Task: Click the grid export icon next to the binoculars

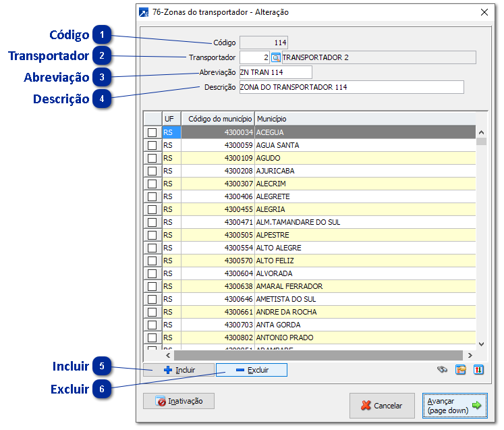Action: [x=461, y=370]
